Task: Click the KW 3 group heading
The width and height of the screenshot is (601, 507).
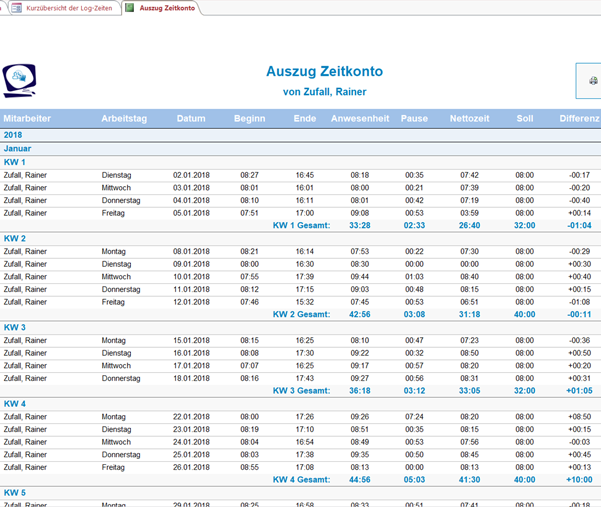Action: 15,327
